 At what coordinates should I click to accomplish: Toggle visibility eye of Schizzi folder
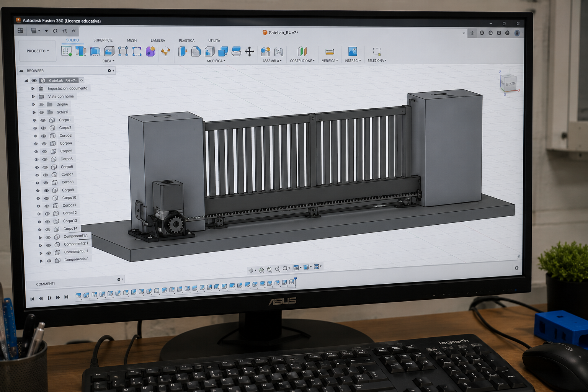pos(42,113)
